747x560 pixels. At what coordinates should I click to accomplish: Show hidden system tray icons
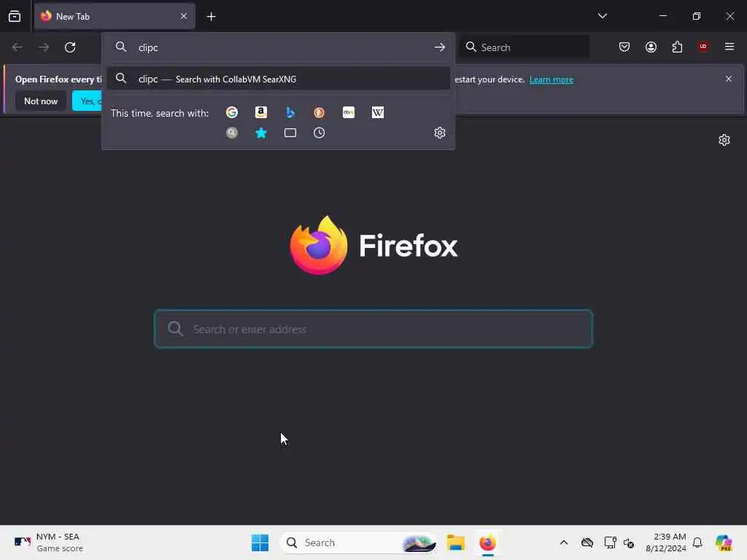(564, 542)
